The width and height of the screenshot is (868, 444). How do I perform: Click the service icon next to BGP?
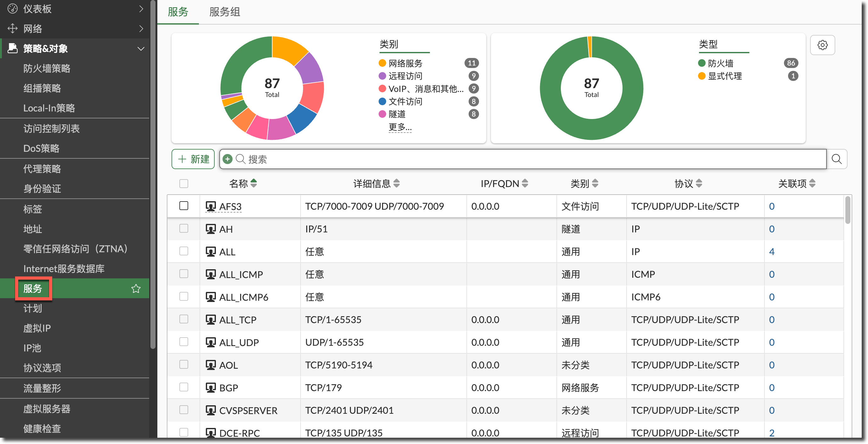(211, 387)
